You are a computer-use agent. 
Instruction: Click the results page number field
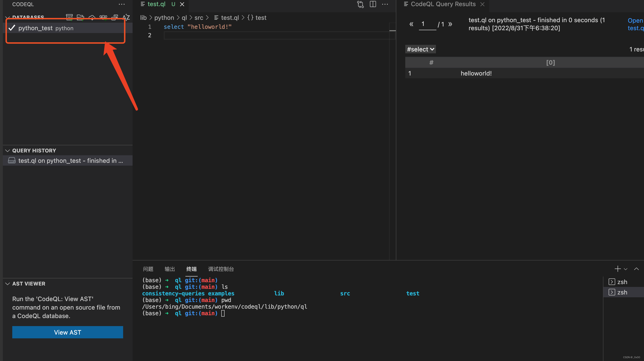[427, 24]
